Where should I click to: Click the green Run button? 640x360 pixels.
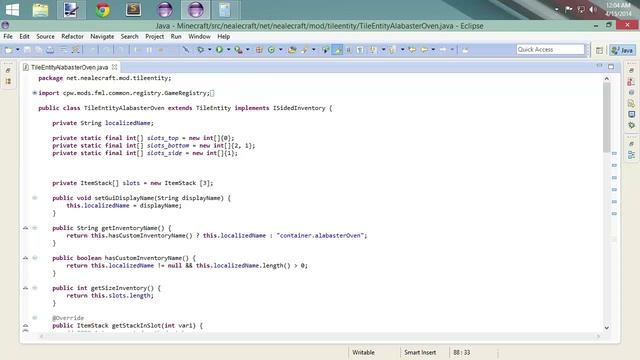(219, 50)
